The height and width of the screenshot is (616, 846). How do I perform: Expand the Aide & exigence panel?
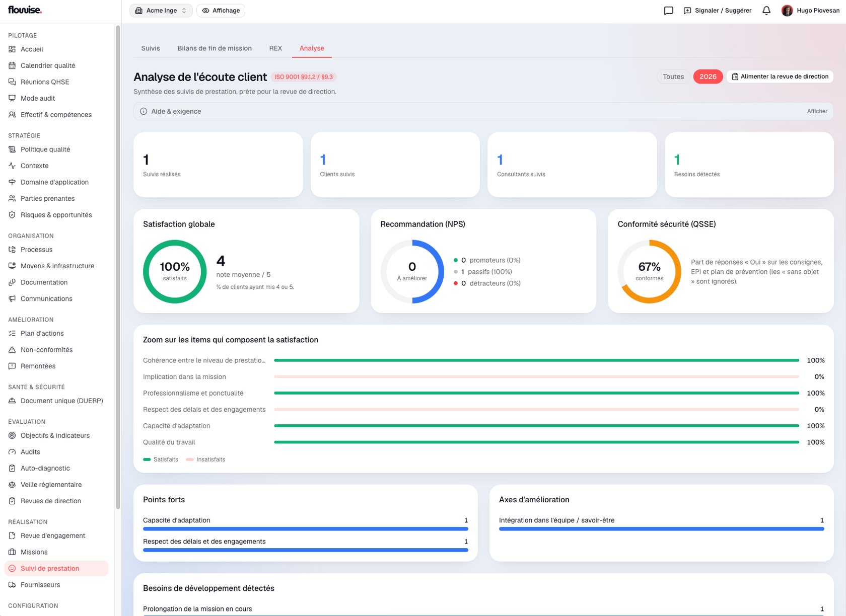click(483, 111)
